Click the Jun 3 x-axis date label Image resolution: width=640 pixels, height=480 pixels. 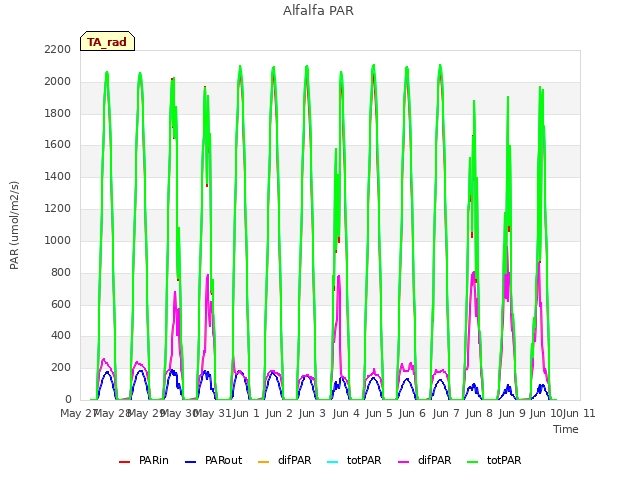point(312,413)
